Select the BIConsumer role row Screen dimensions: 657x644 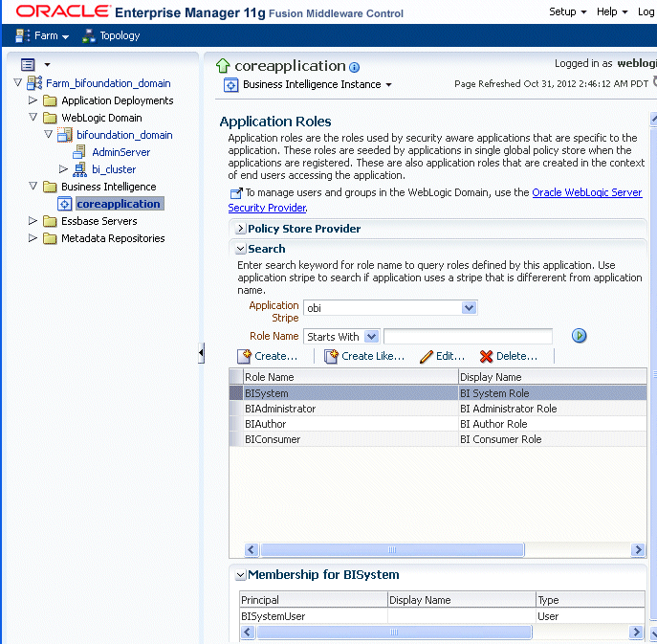tap(438, 439)
